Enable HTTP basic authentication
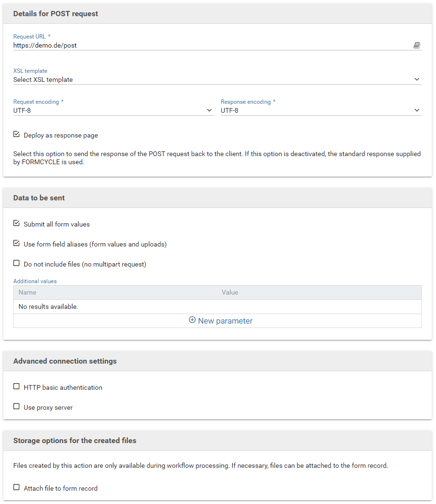Screen dimensions: 436x504 [16, 386]
